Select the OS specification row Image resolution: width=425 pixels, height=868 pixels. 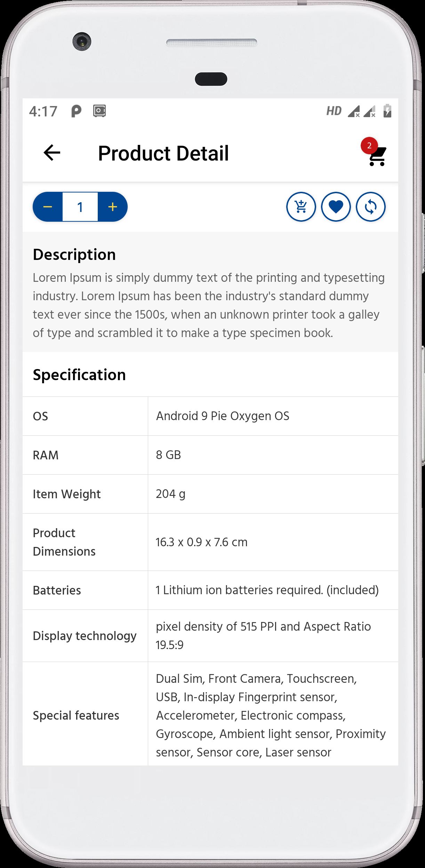pos(210,416)
